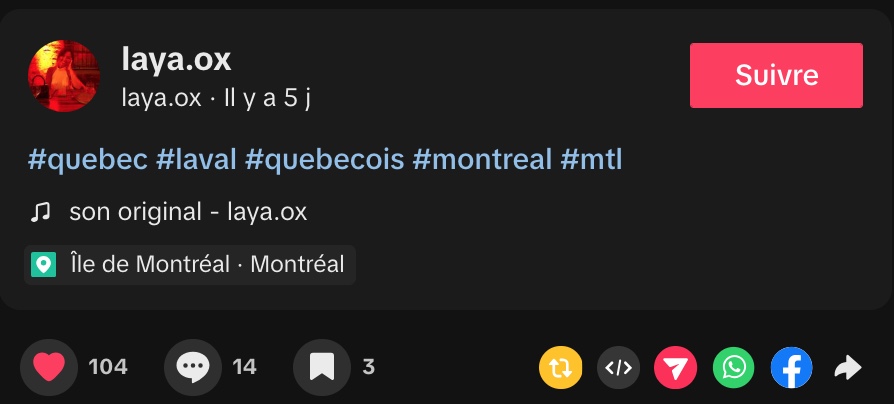
Task: Share to Facebook
Action: coord(791,368)
